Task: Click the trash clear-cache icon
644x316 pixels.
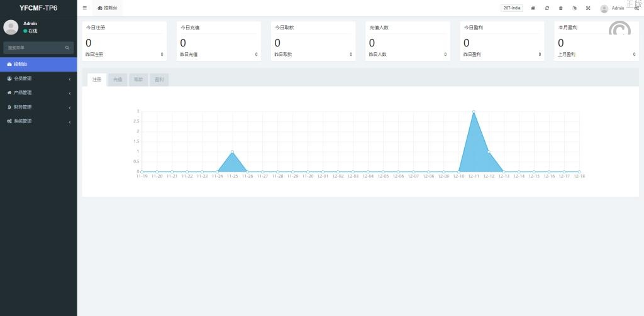Action: tap(560, 8)
